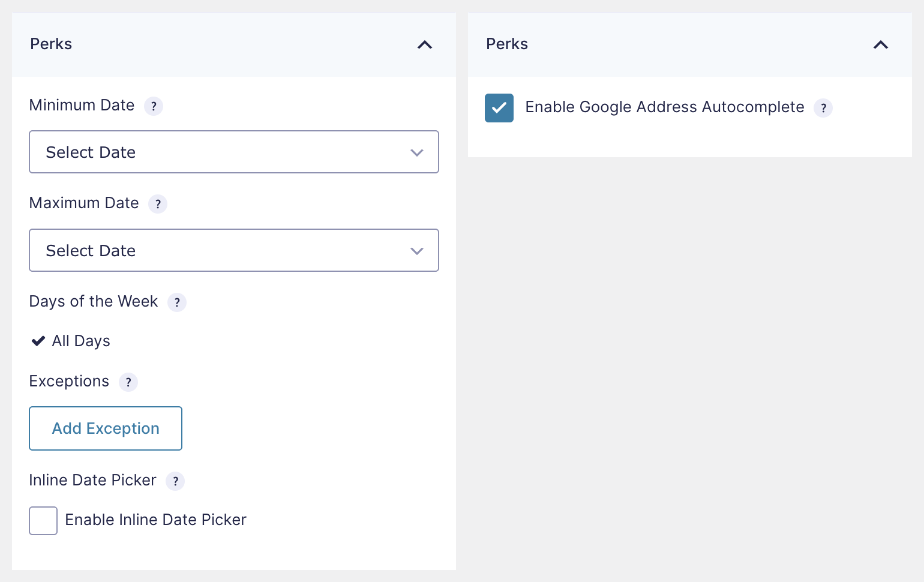This screenshot has height=582, width=924.
Task: Show help for Days of the Week
Action: 177,302
